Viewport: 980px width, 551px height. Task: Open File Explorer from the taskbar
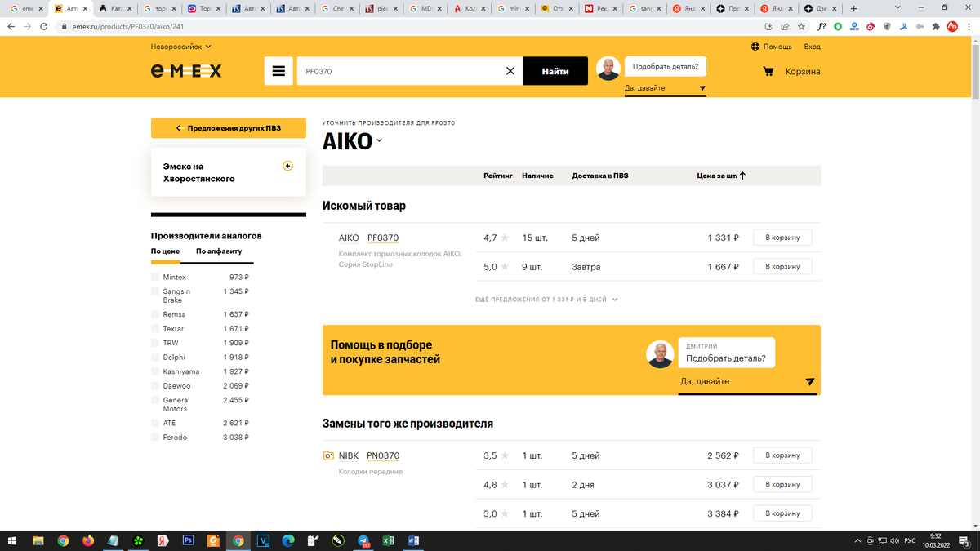38,540
